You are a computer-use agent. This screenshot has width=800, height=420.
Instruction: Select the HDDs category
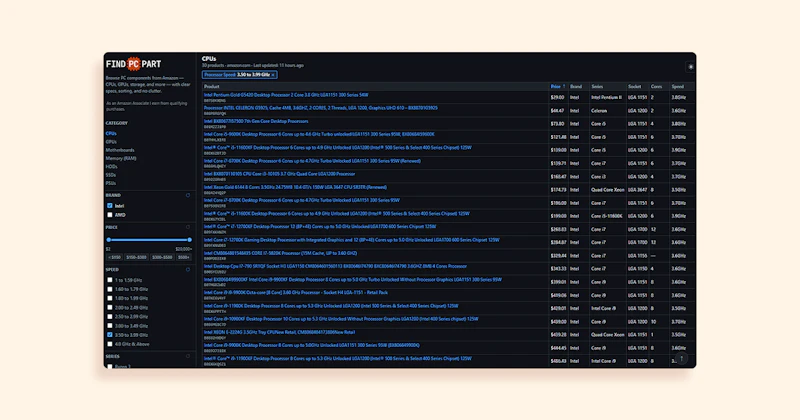pyautogui.click(x=111, y=166)
